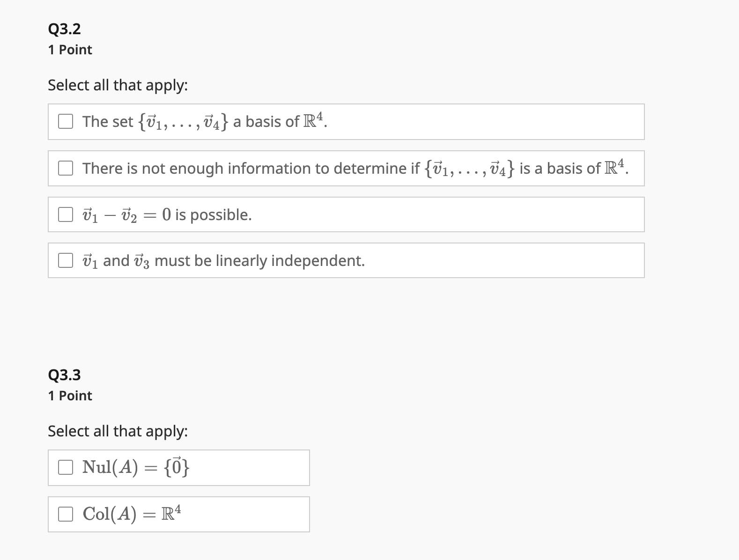Click the Q3.2 question heading
Image resolution: width=739 pixels, height=560 pixels.
pos(63,29)
